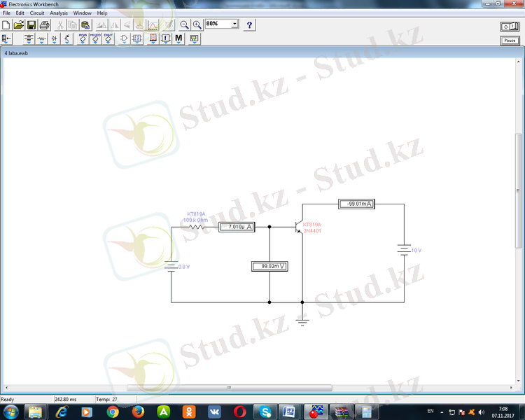
Task: Open the Edit menu
Action: pyautogui.click(x=20, y=13)
